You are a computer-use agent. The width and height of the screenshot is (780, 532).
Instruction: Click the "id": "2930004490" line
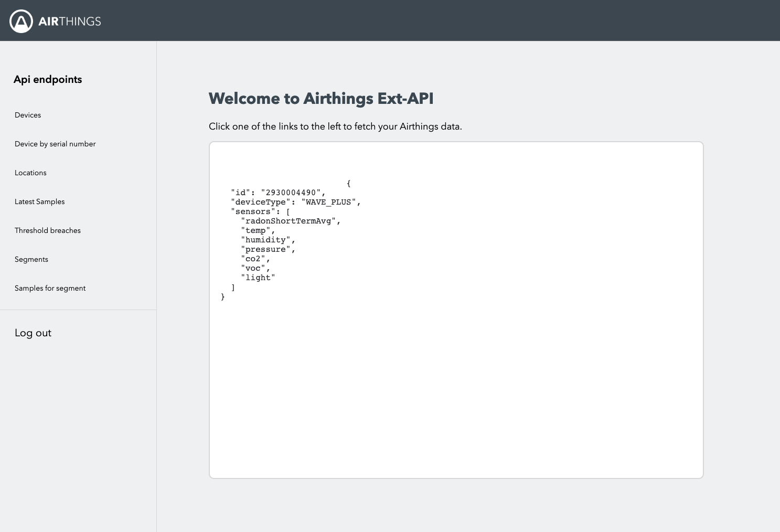tap(279, 193)
